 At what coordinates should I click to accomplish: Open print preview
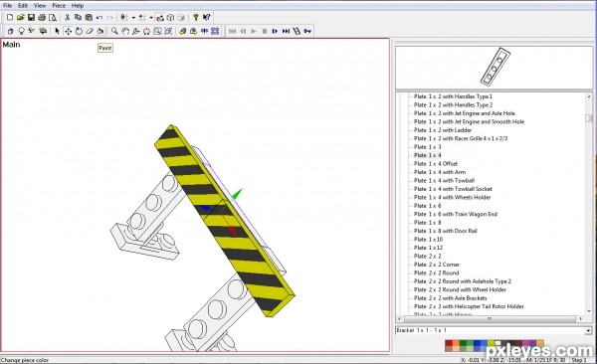pos(53,18)
